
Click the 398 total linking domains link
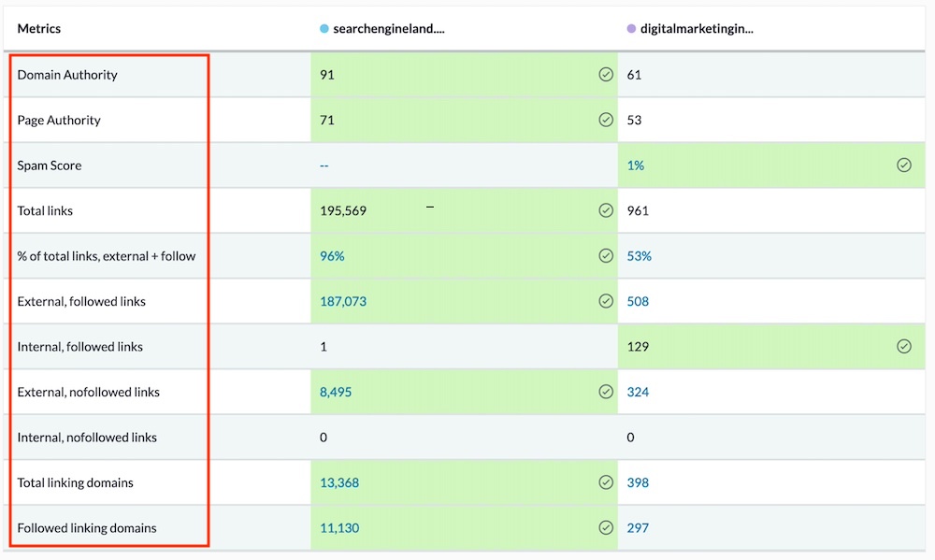[x=638, y=482]
